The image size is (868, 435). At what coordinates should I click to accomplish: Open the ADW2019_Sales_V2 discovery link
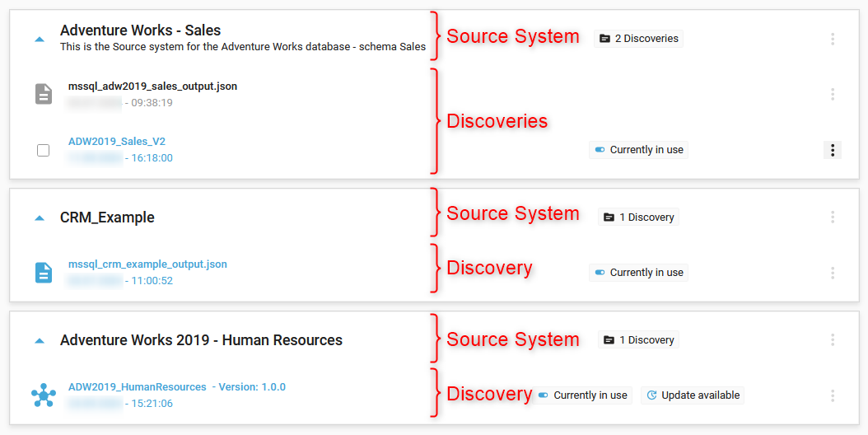pyautogui.click(x=117, y=142)
